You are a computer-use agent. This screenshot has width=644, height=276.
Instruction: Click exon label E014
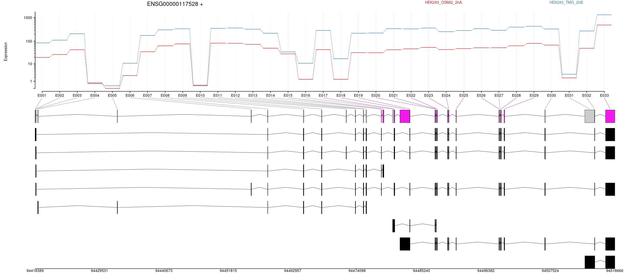click(x=270, y=95)
